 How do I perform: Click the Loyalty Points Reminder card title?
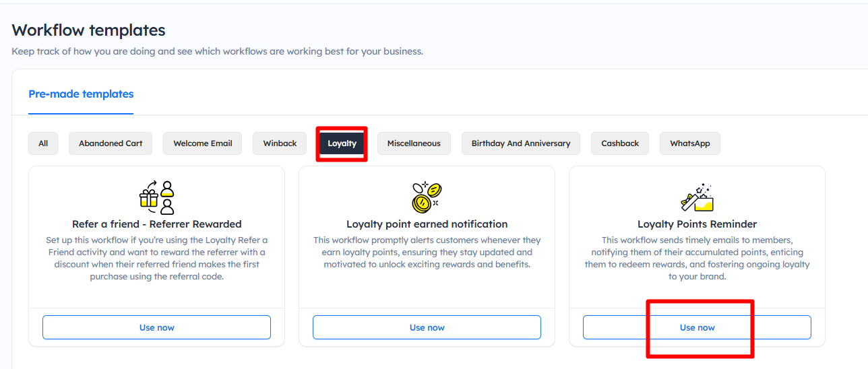point(697,224)
